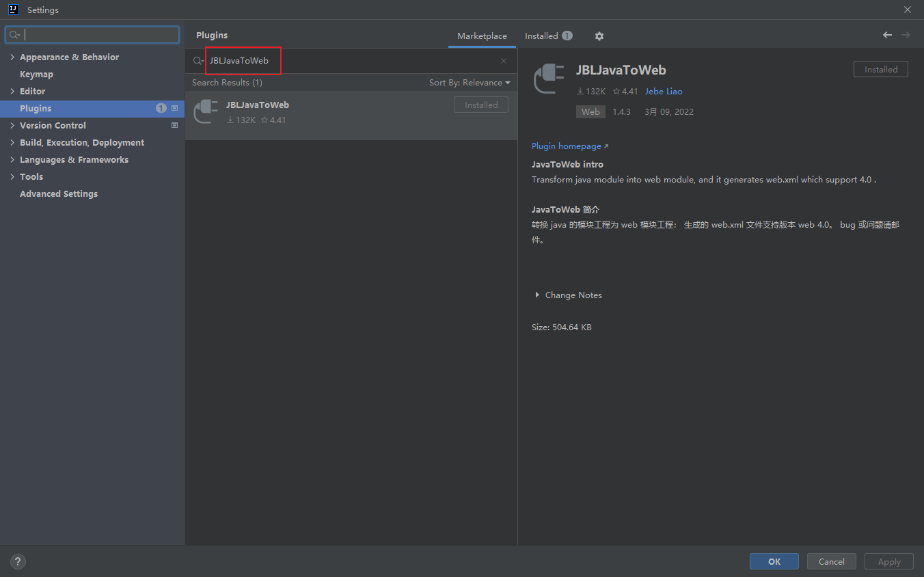This screenshot has height=577, width=924.
Task: Clear the plugin search with X icon
Action: pyautogui.click(x=504, y=61)
